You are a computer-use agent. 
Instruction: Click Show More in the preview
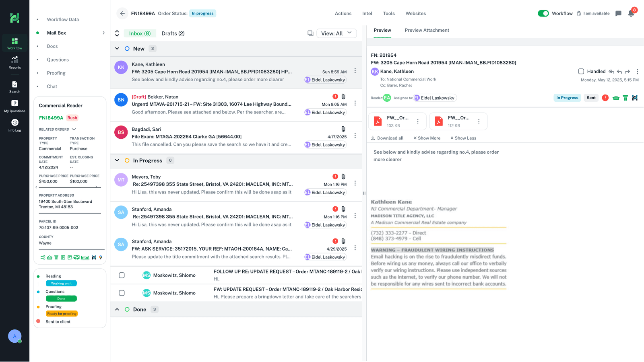(x=427, y=138)
